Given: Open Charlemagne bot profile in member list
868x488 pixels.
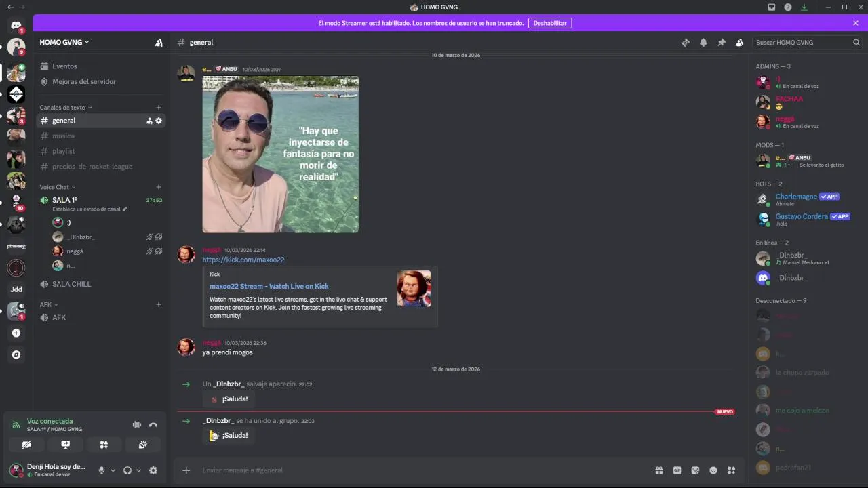Looking at the screenshot, I should 807,199.
